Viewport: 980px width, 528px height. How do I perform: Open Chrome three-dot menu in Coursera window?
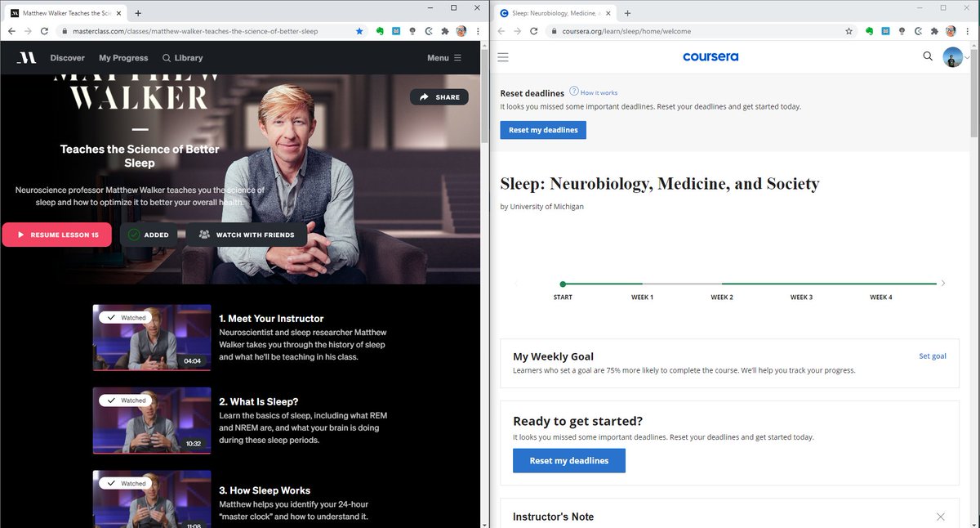click(968, 31)
